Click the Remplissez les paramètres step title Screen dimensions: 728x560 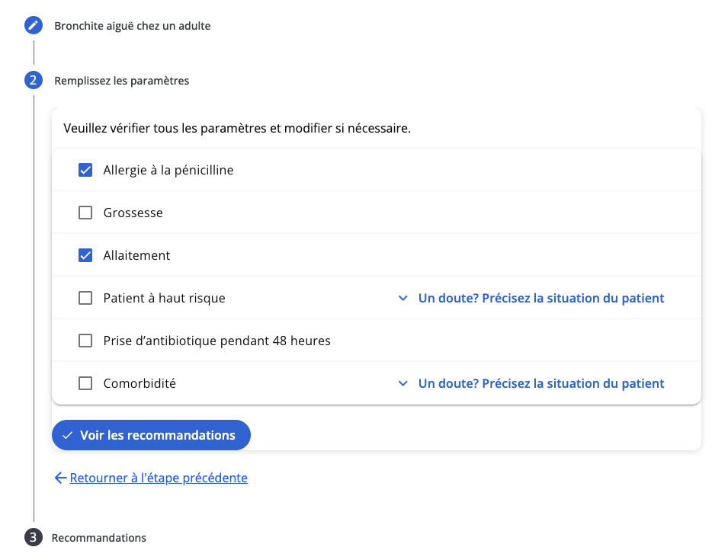(x=122, y=80)
